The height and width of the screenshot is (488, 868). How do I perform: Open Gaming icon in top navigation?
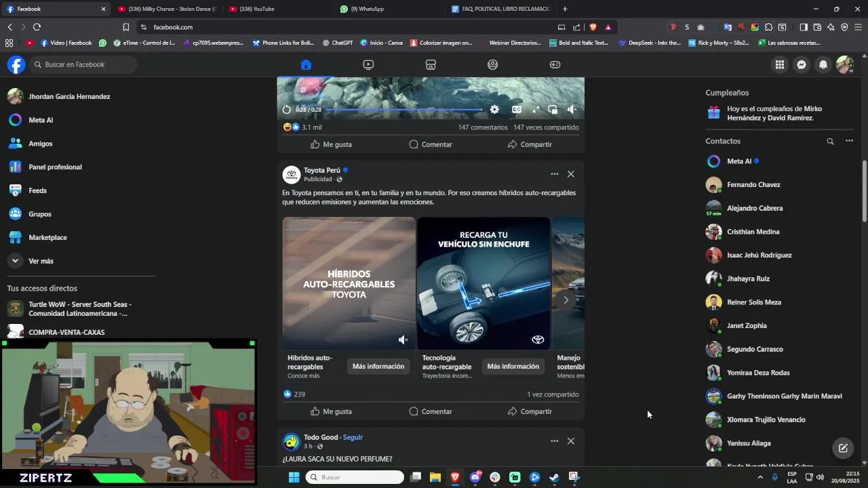click(555, 64)
